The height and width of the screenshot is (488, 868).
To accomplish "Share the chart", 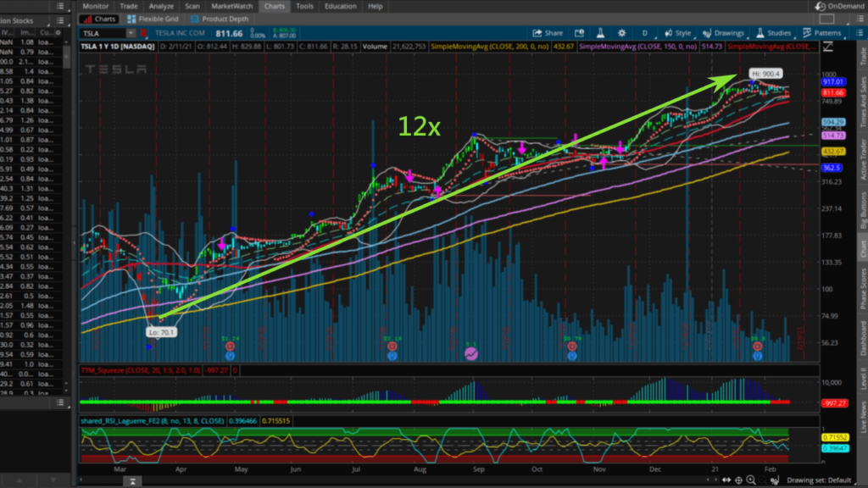I will [548, 33].
